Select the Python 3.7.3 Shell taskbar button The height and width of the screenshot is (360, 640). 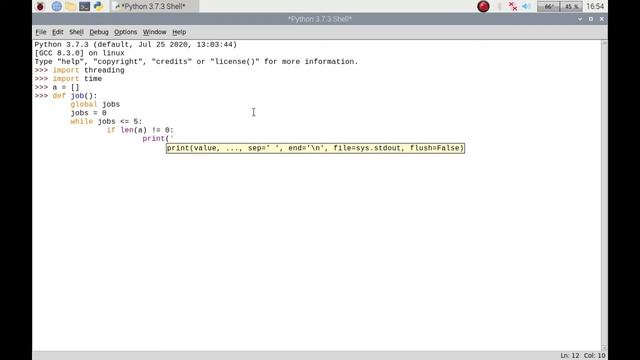pyautogui.click(x=154, y=6)
